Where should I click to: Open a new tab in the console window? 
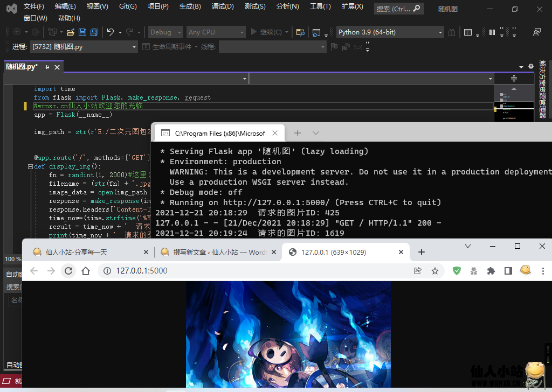click(298, 133)
